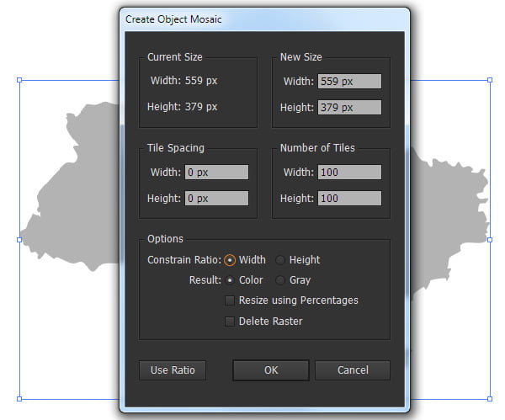
Task: Click the right-middle selection handle
Action: point(490,240)
